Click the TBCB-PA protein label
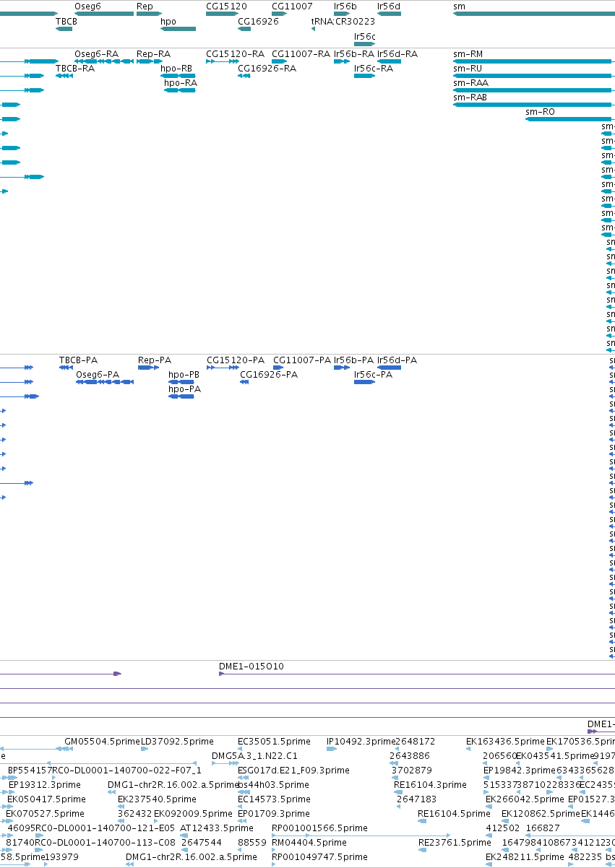This screenshot has width=615, height=868. 78,360
